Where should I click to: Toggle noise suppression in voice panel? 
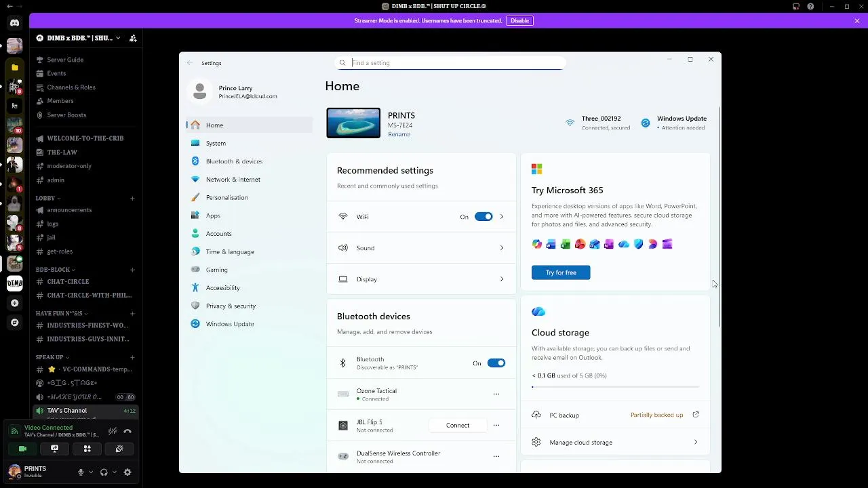113,431
